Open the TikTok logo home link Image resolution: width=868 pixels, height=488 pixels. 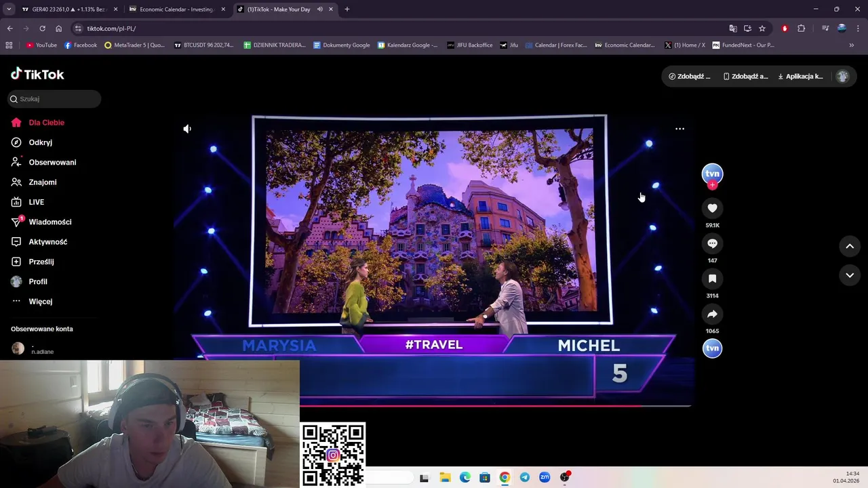click(x=37, y=74)
